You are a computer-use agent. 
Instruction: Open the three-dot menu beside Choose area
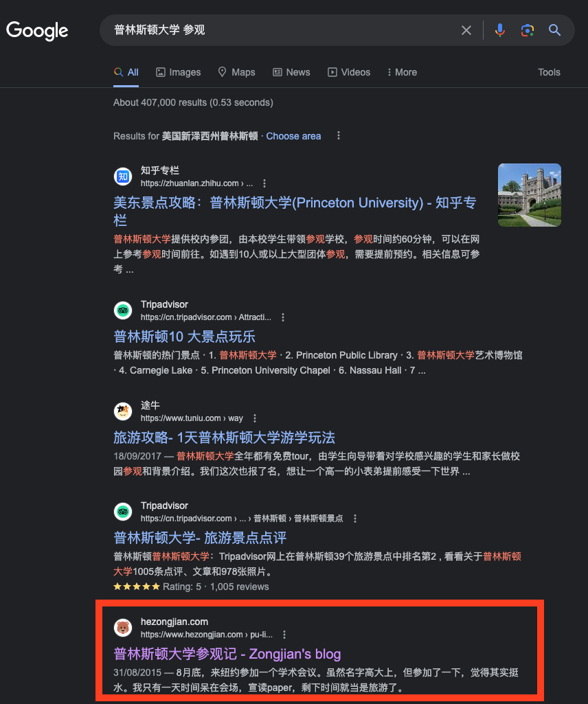338,135
